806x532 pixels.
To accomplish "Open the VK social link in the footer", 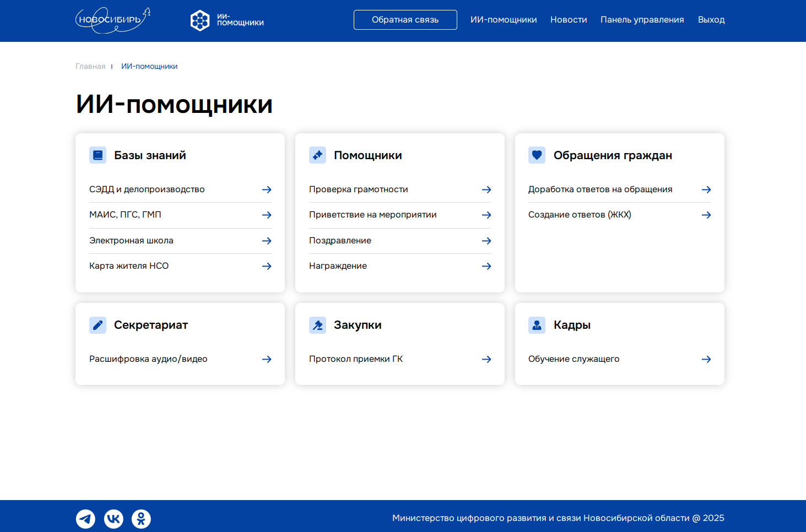I will coord(113,519).
